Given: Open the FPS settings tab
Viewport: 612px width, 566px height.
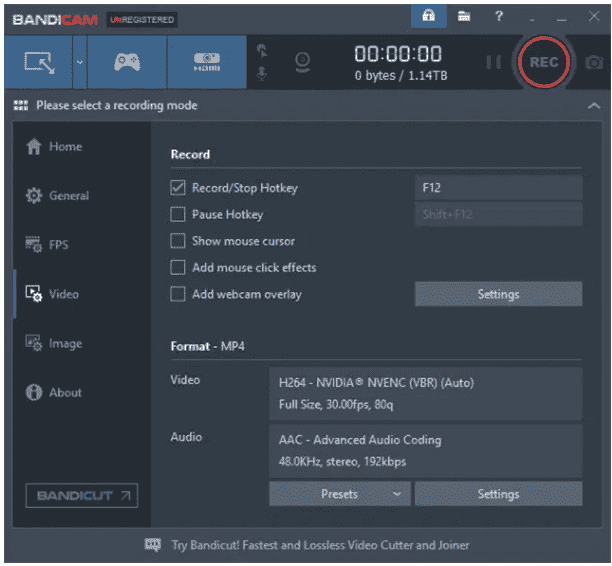Looking at the screenshot, I should 47,245.
